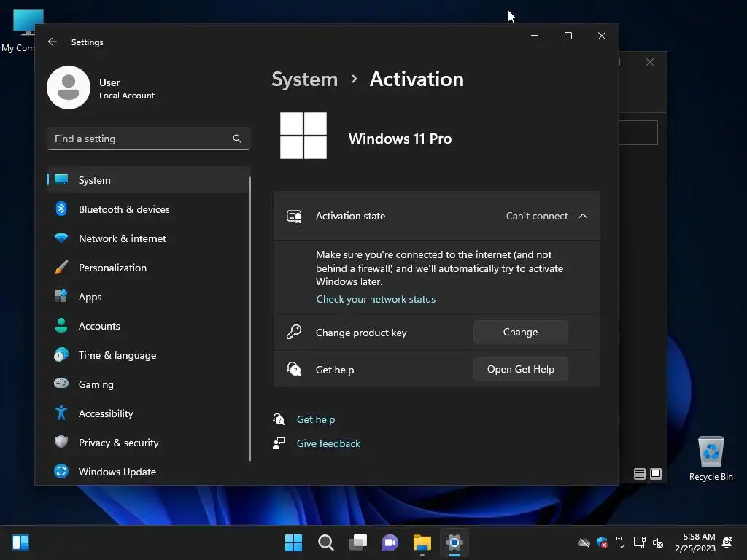Viewport: 747px width, 560px height.
Task: Open taskbar Search
Action: point(326,542)
